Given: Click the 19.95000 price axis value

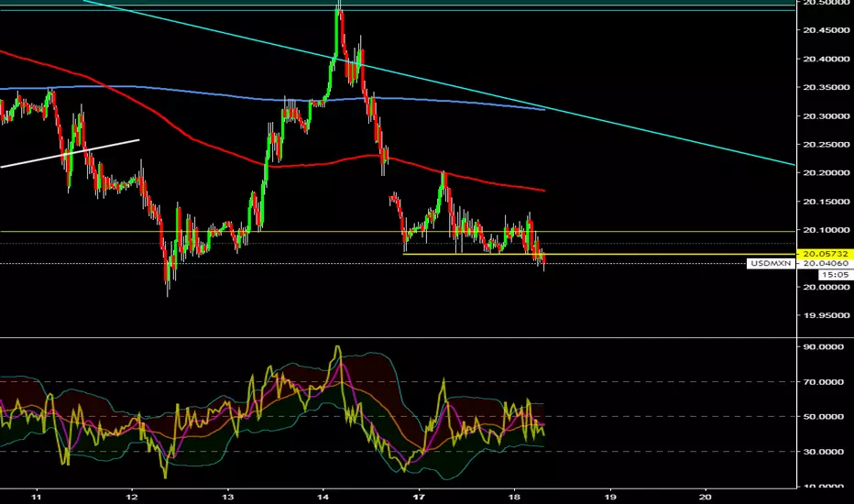Looking at the screenshot, I should 826,315.
